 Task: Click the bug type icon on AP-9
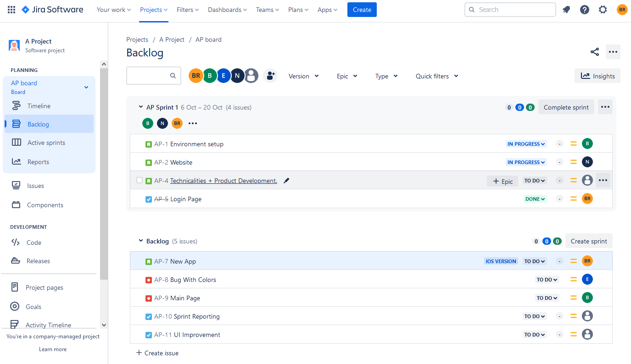148,298
